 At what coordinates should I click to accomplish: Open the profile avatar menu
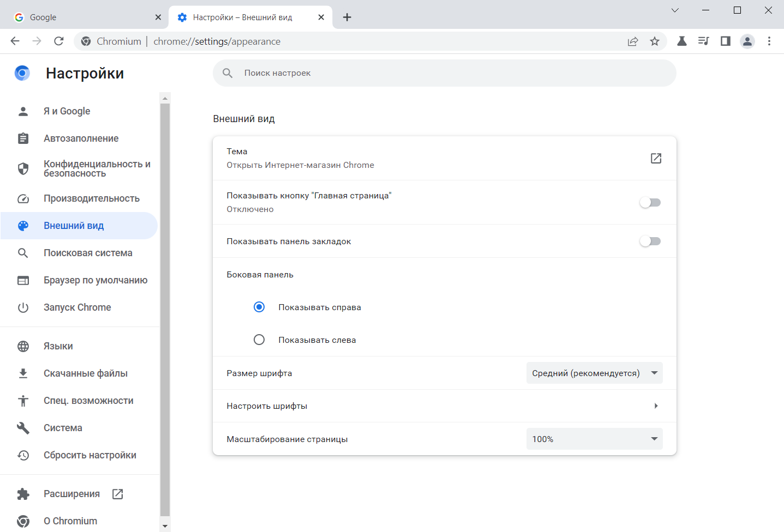[747, 41]
